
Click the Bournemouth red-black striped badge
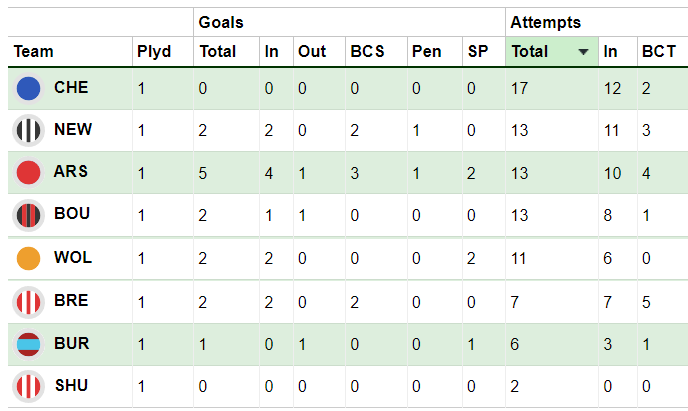click(x=29, y=215)
